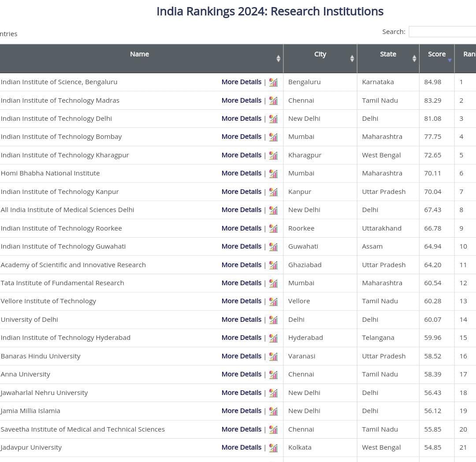Sort table by Name column arrows

(x=278, y=58)
